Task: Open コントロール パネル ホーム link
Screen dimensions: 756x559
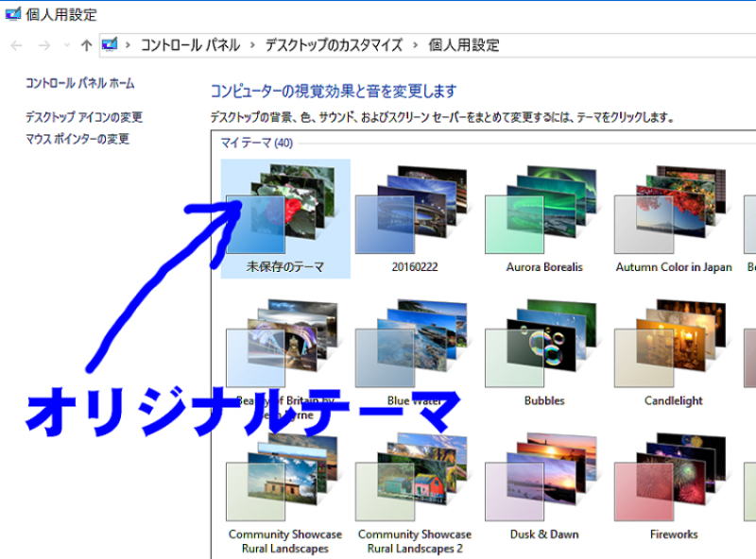Action: 79,83
